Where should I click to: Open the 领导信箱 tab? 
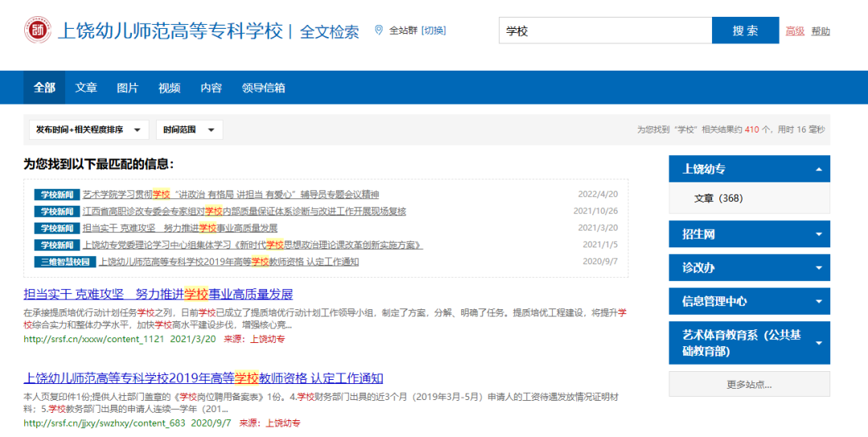point(263,88)
